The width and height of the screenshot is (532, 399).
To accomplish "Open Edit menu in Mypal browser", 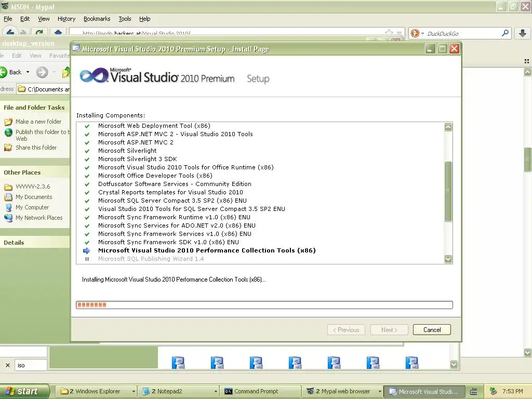I will coord(25,19).
